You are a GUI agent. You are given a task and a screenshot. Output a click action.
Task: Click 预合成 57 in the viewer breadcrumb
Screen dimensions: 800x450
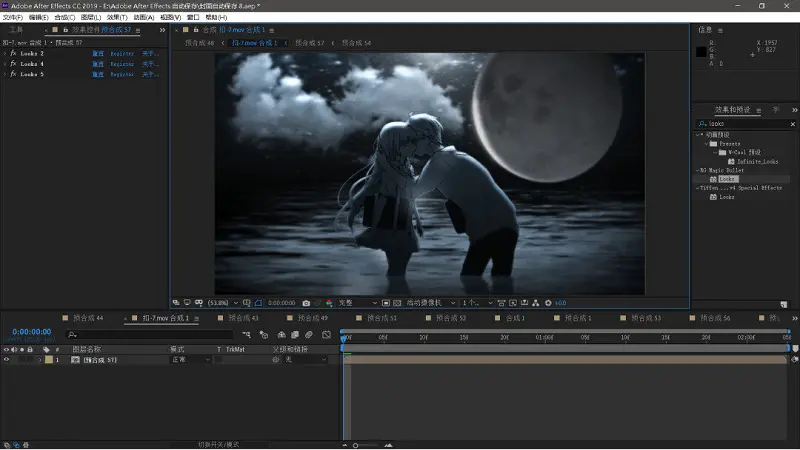(310, 43)
